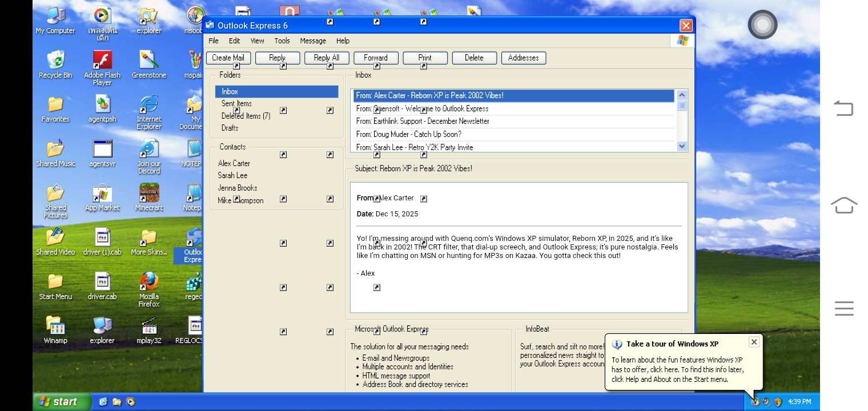The height and width of the screenshot is (411, 868).
Task: Open the Addresses button
Action: point(523,58)
